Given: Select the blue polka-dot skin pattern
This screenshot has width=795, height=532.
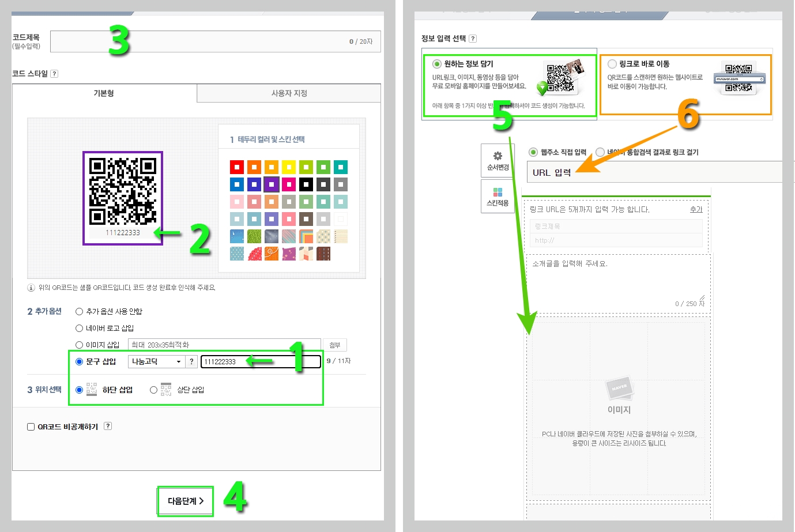Looking at the screenshot, I should [x=237, y=254].
